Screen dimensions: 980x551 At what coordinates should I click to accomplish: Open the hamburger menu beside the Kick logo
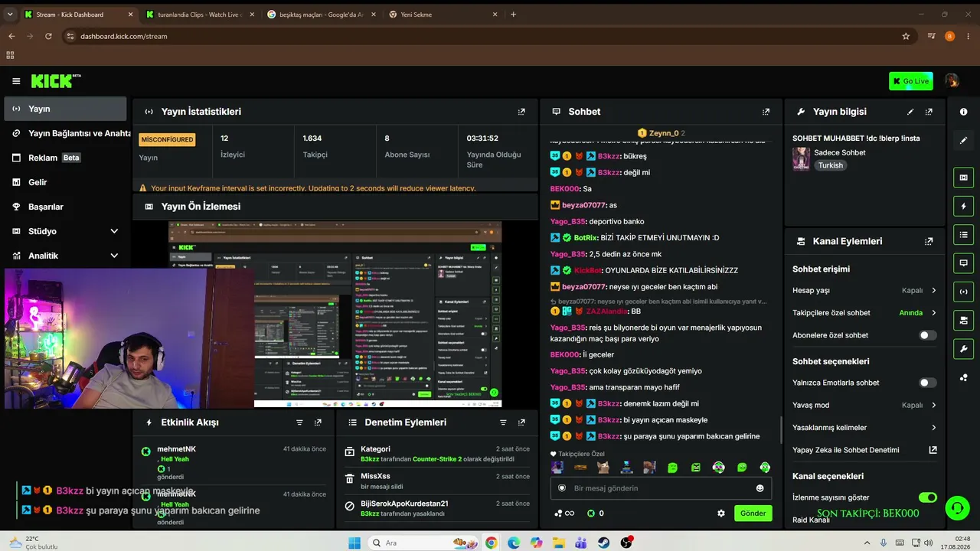click(16, 81)
